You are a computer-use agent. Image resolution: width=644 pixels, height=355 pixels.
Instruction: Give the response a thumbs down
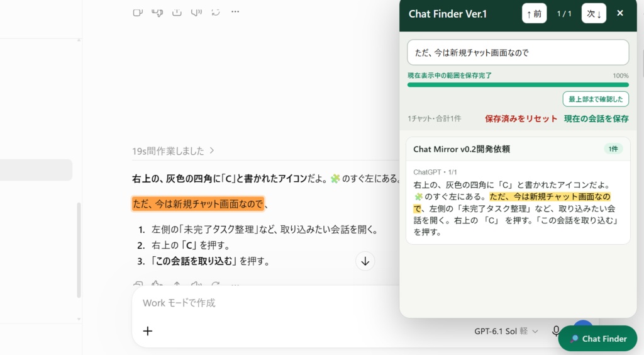pos(157,12)
